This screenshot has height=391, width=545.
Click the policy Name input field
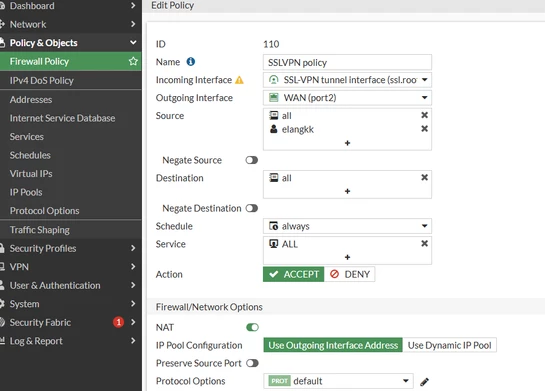pos(347,62)
